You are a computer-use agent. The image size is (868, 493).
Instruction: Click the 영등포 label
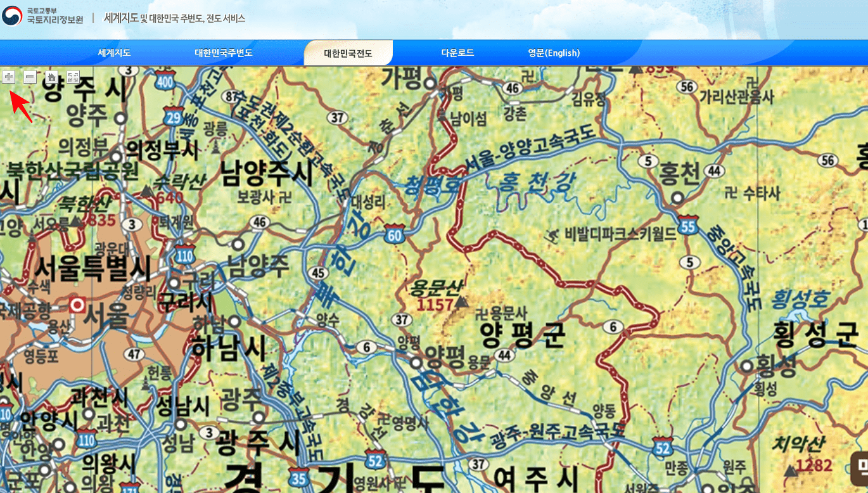point(41,356)
